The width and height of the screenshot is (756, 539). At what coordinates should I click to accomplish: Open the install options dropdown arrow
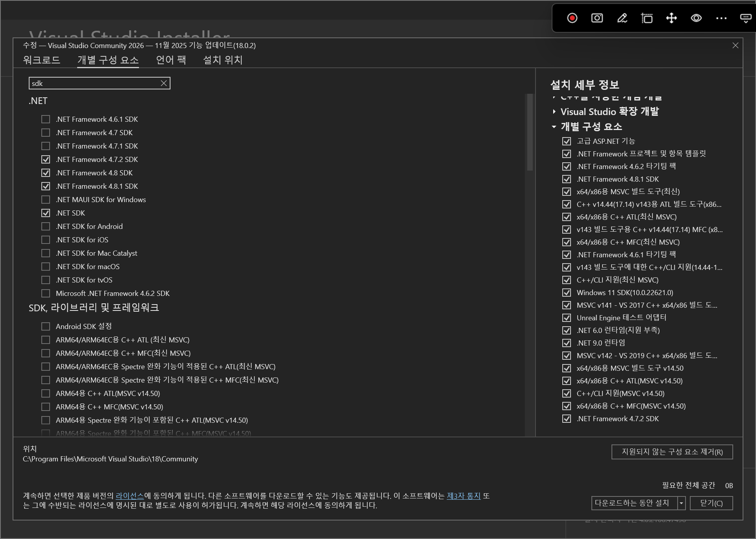click(681, 503)
